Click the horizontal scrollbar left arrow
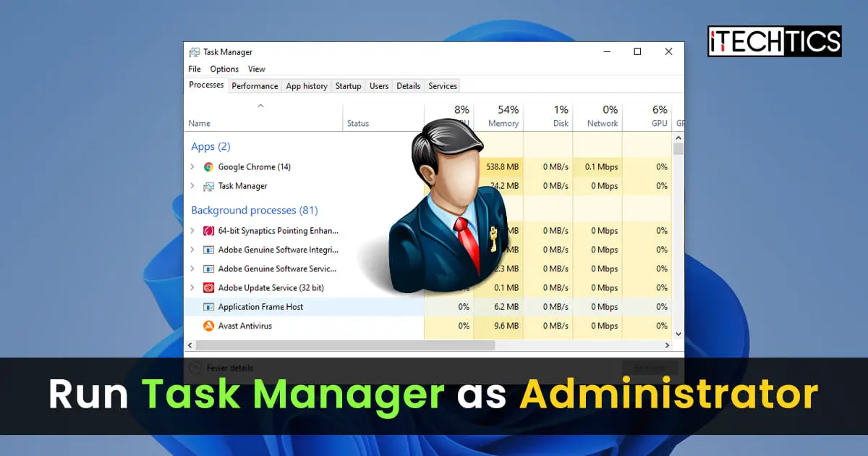The width and height of the screenshot is (868, 456). 190,346
